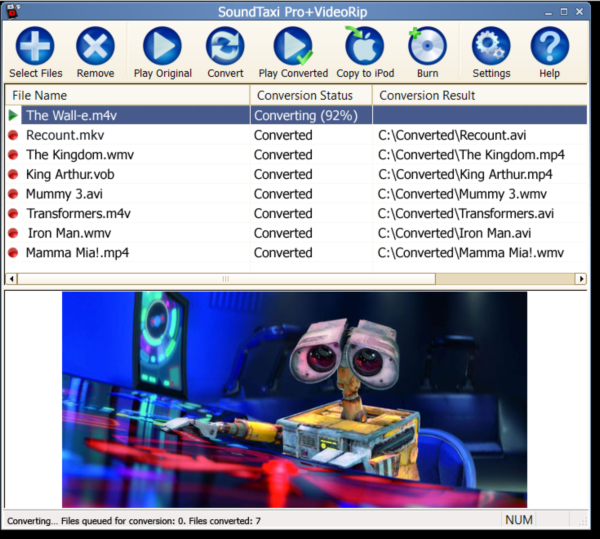Click result path C:\Converted\The Kingdom.mp4
This screenshot has height=539, width=600.
[471, 155]
